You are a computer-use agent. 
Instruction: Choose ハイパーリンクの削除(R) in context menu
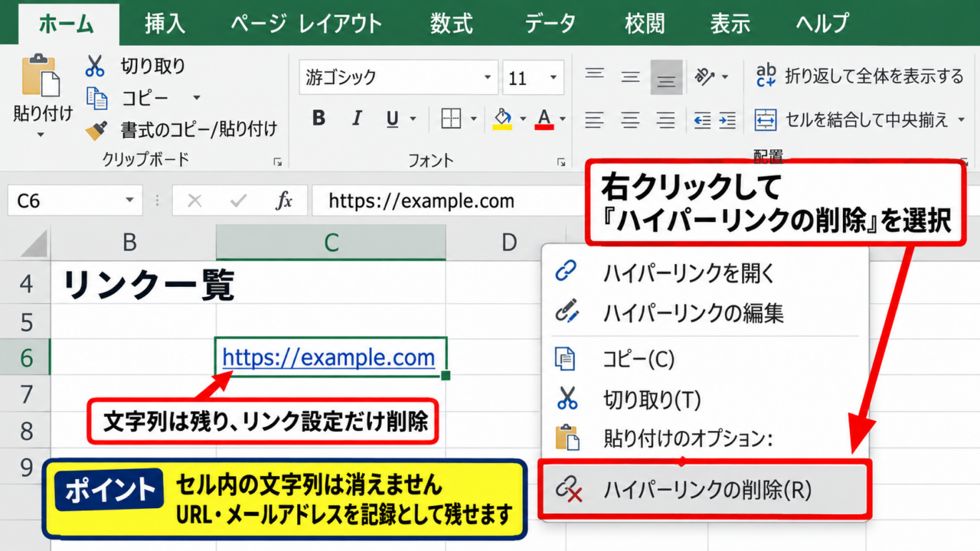(704, 488)
